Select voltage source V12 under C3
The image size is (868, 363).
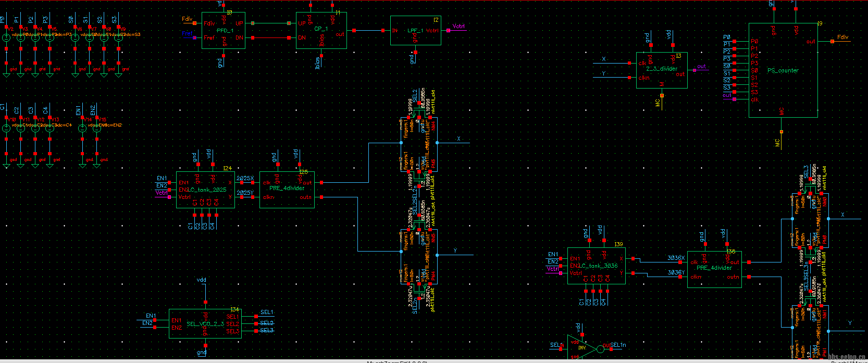(x=35, y=128)
